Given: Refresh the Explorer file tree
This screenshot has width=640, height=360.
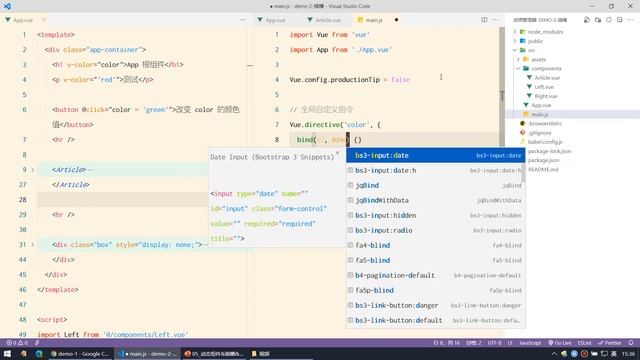Looking at the screenshot, I should [609, 20].
